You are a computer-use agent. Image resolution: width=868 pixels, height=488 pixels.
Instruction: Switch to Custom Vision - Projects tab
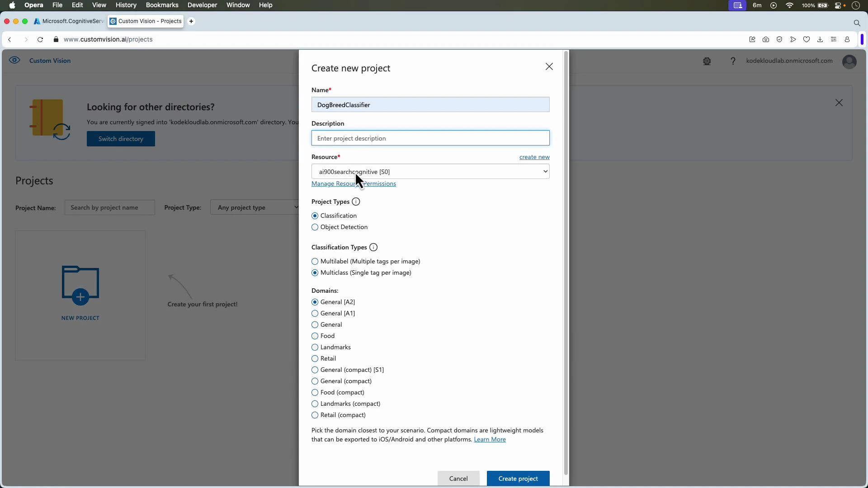tap(146, 21)
